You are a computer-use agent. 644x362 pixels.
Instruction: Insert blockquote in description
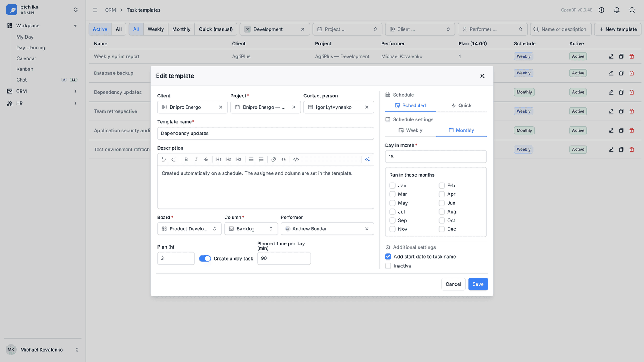pos(284,159)
